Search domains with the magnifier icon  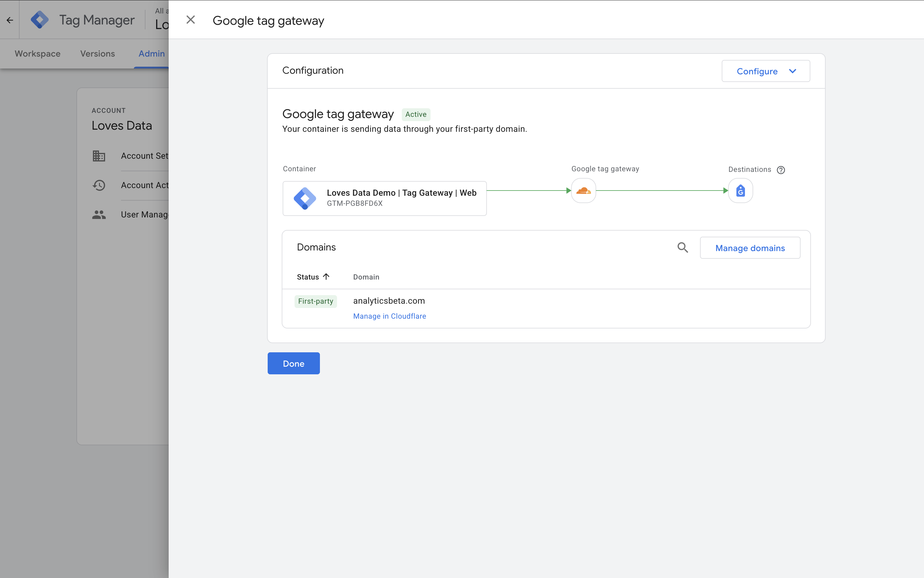[683, 248]
